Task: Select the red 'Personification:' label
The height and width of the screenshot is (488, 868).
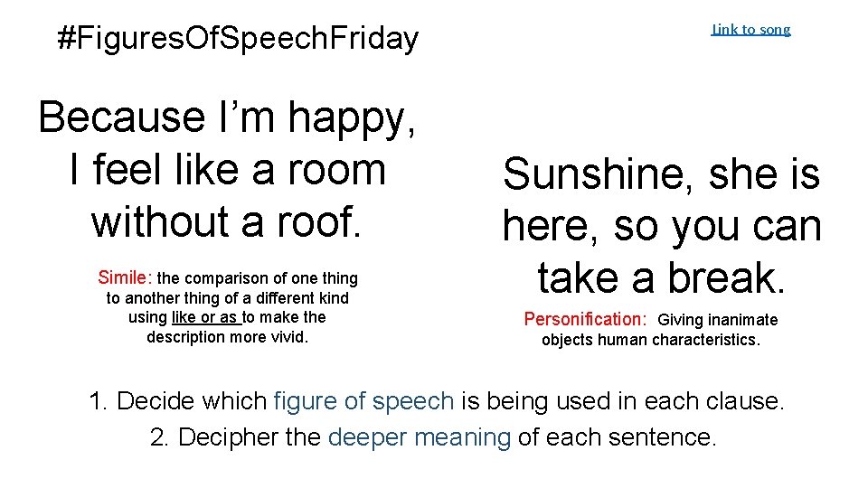Action: [x=585, y=319]
